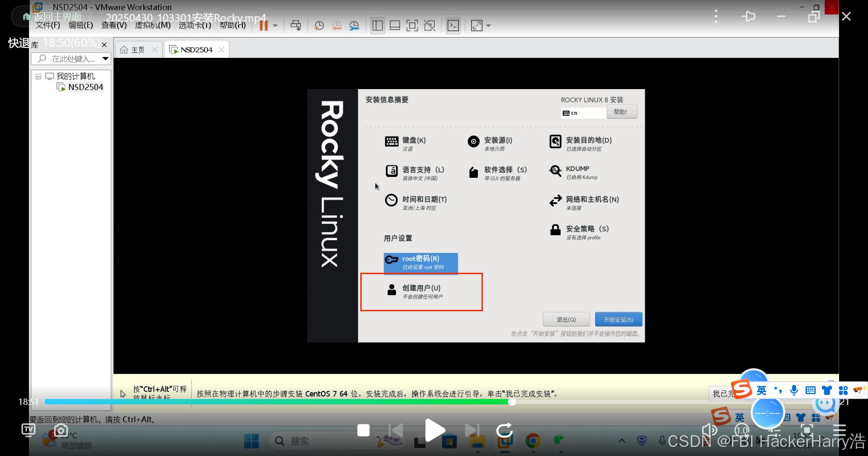
Task: Click the TV cast icon in player
Action: pyautogui.click(x=28, y=430)
